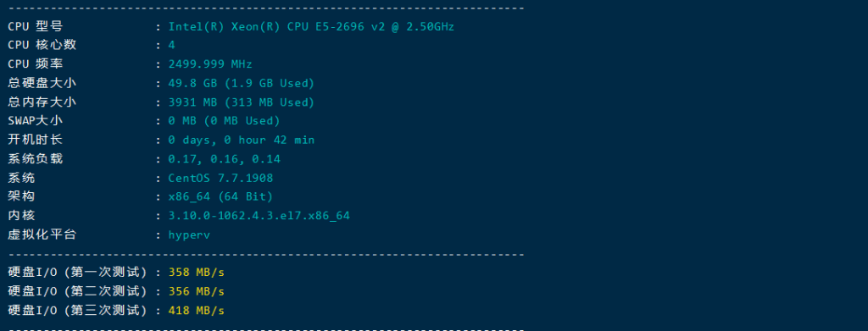Click the 3931 MB memory value
868x331 pixels.
(x=242, y=102)
